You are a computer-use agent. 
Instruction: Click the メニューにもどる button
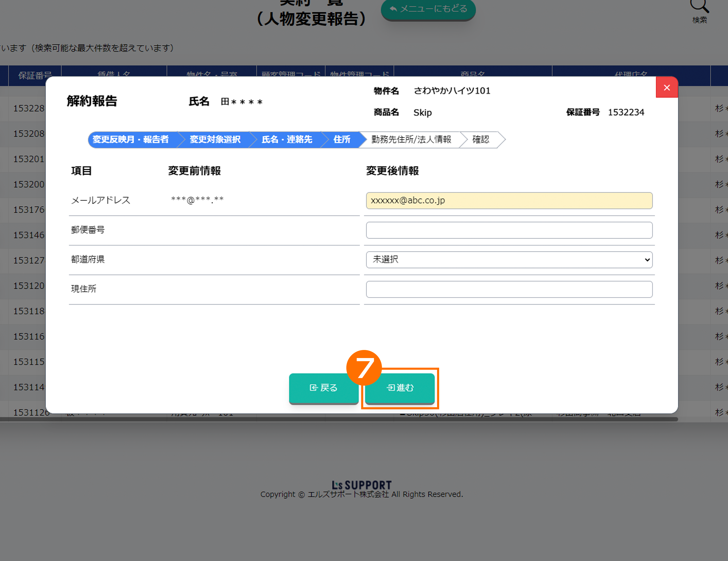point(428,9)
